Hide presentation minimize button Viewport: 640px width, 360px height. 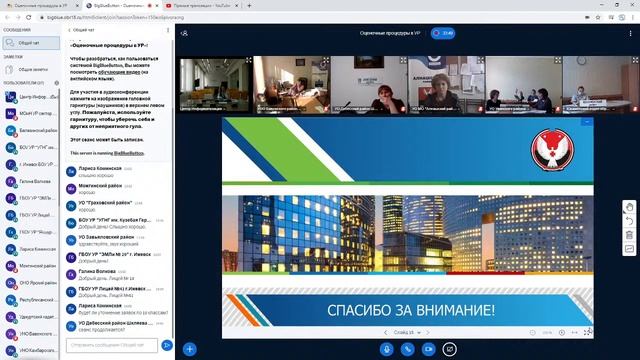587,122
